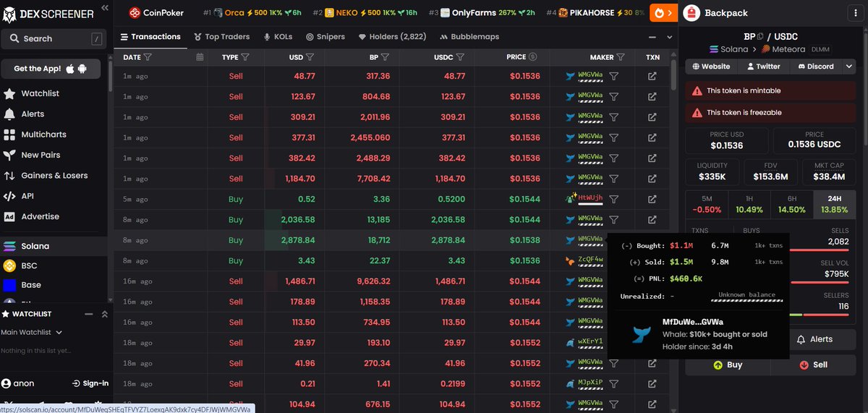Toggle the MAKER column header filter
The image size is (868, 413).
(x=621, y=56)
